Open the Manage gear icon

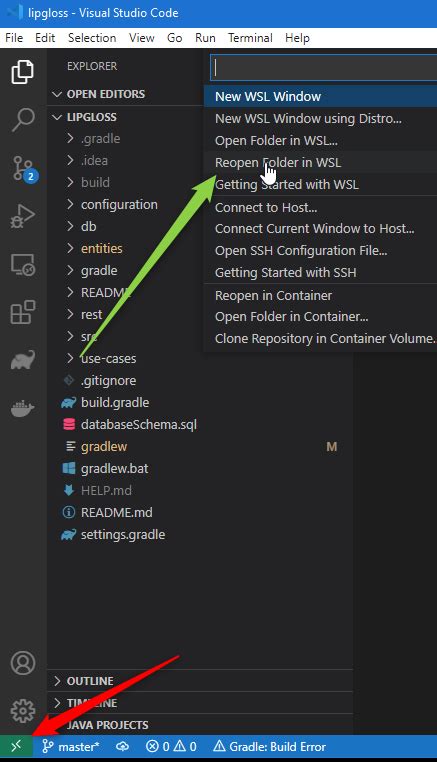tap(23, 711)
